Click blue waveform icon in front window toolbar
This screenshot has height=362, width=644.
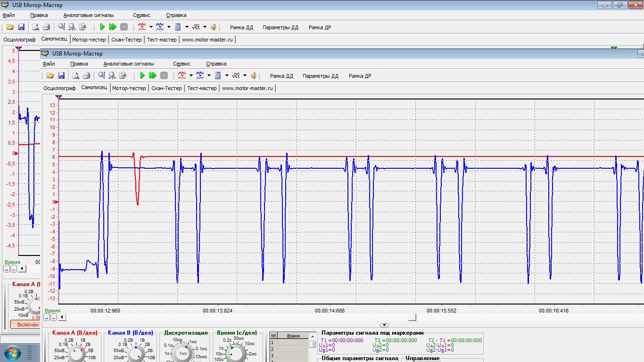tap(200, 75)
